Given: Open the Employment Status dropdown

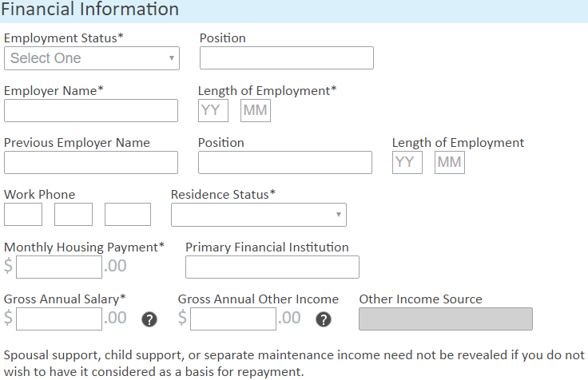Looking at the screenshot, I should point(92,58).
